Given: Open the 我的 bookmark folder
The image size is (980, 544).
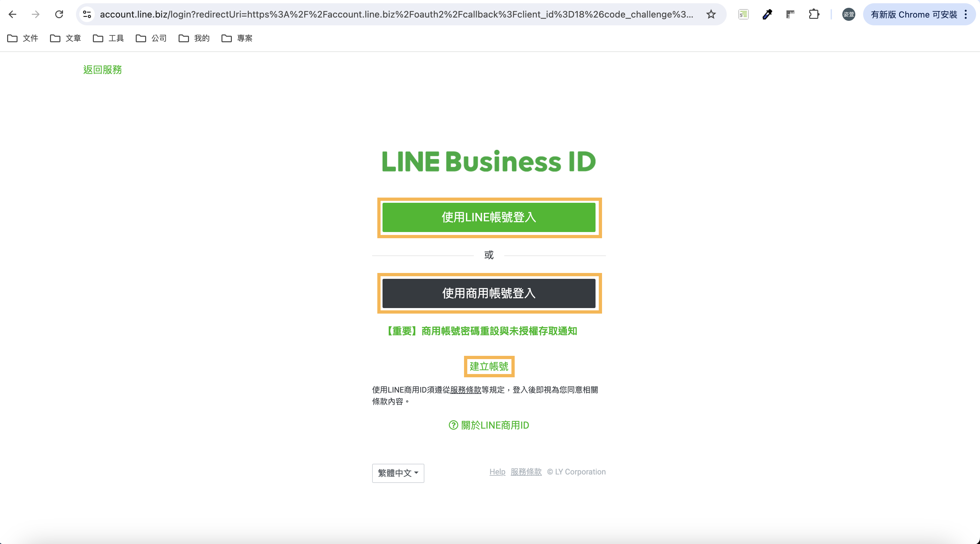Looking at the screenshot, I should [x=194, y=38].
